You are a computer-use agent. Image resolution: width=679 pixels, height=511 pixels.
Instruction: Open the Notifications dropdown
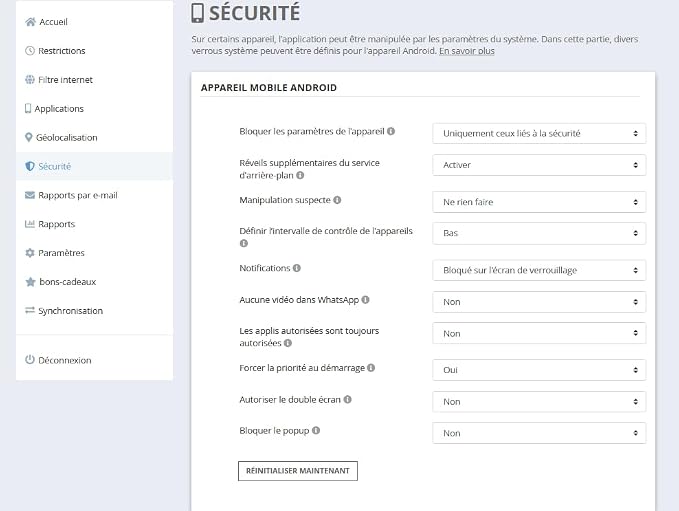539,270
